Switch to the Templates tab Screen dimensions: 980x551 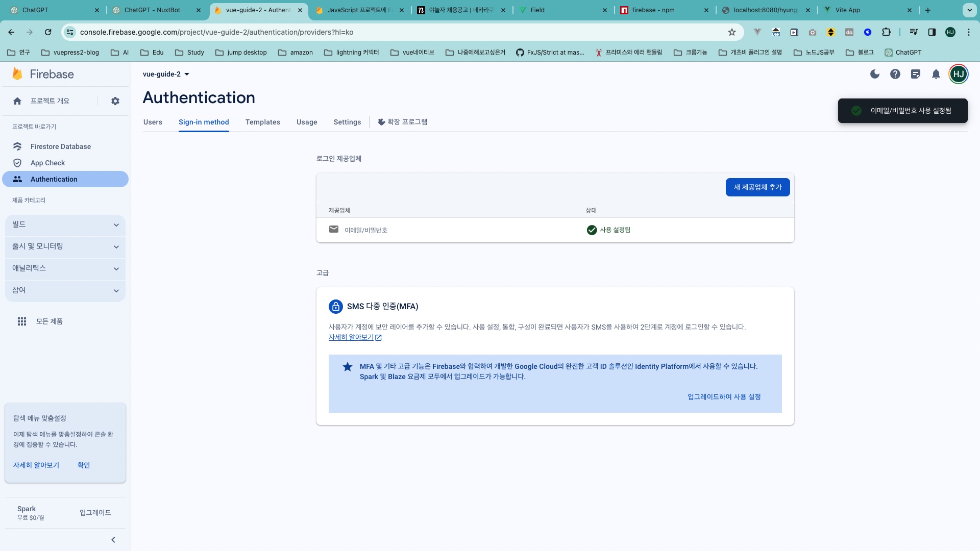[x=263, y=122]
